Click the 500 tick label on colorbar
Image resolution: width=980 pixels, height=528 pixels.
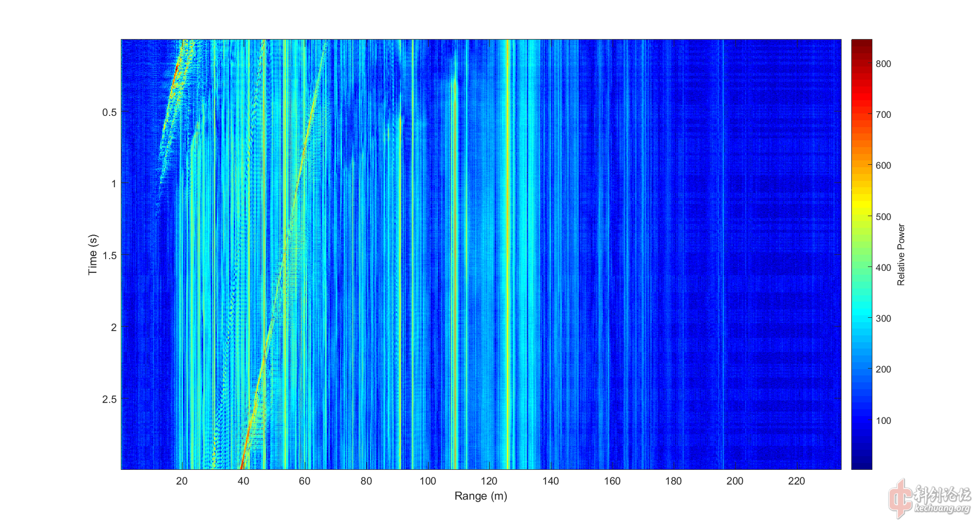[x=883, y=217]
